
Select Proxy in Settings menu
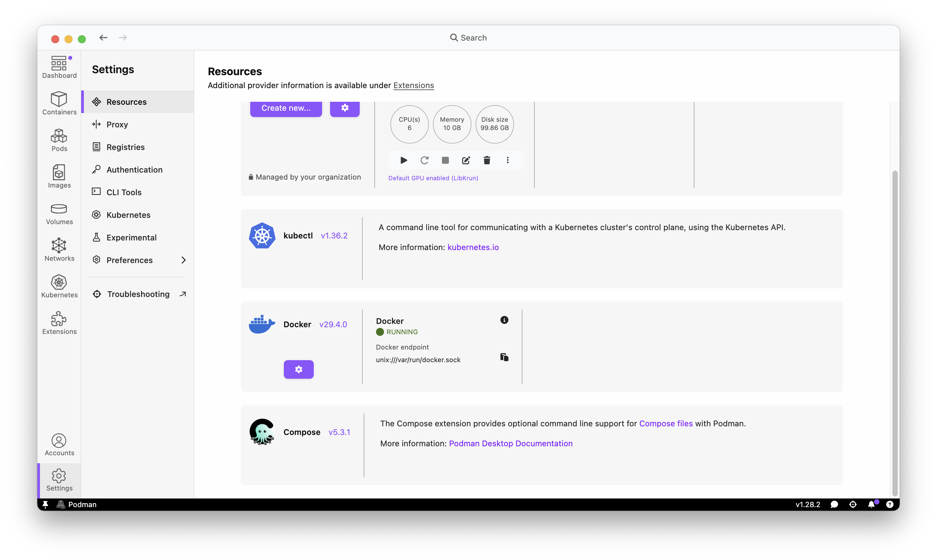pos(138,124)
